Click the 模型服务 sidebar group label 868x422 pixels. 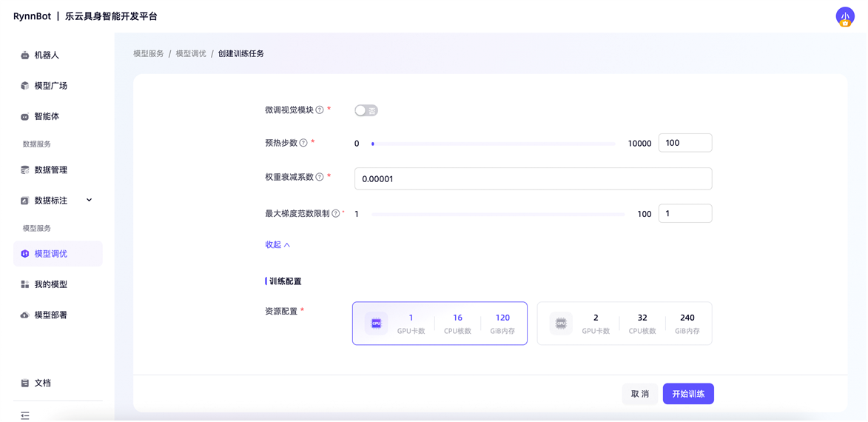coord(37,228)
